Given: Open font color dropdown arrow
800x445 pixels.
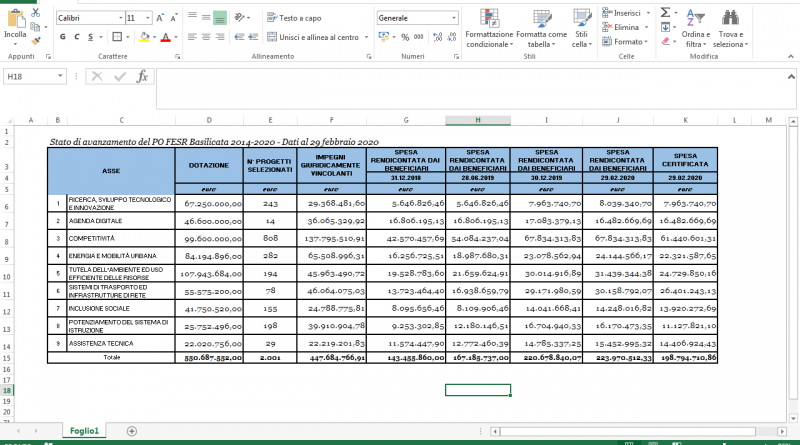Looking at the screenshot, I should click(176, 37).
